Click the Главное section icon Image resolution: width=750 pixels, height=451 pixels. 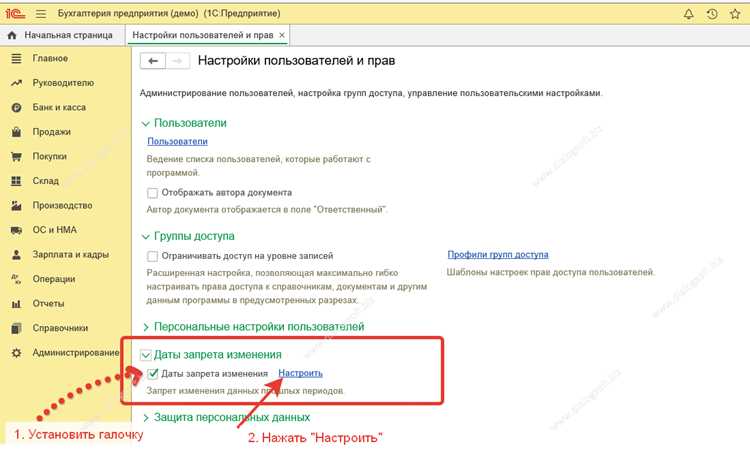(16, 58)
